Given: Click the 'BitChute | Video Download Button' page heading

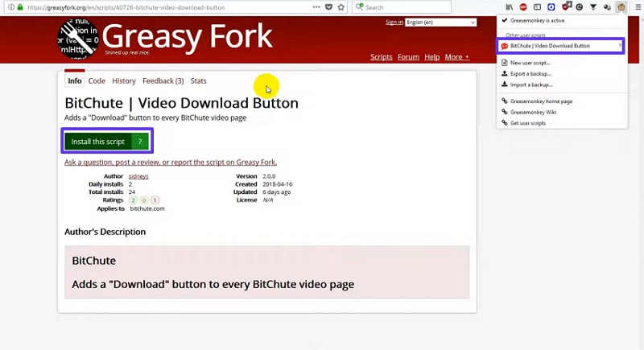Looking at the screenshot, I should coord(182,103).
